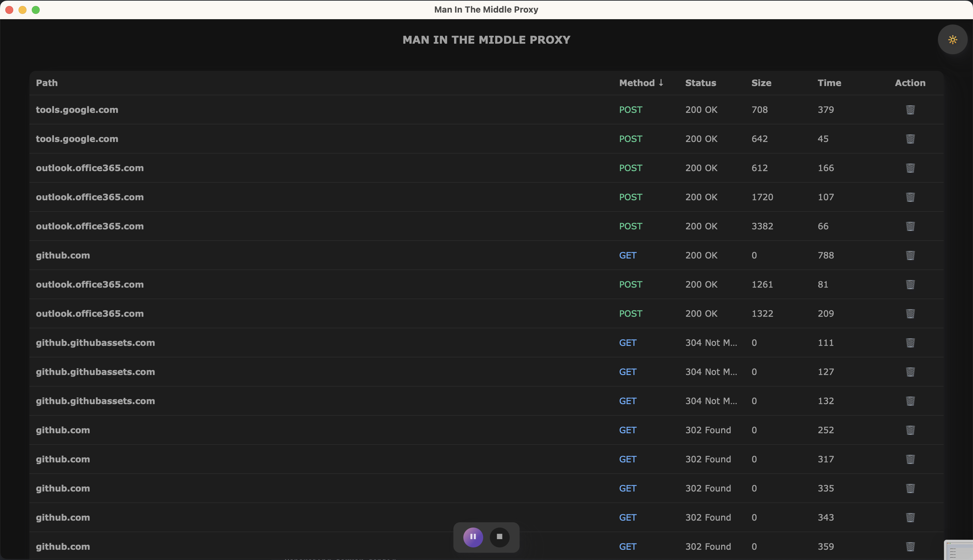Image resolution: width=973 pixels, height=560 pixels.
Task: Delete the github.com row with time 343
Action: (910, 517)
